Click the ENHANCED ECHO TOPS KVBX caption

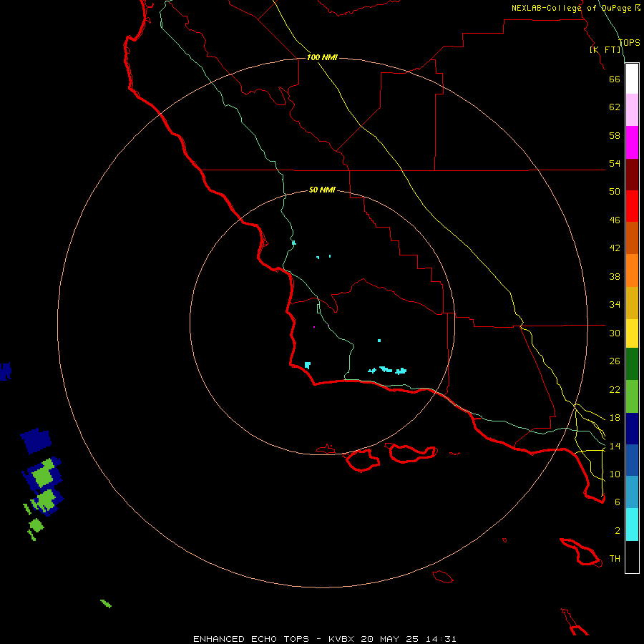tap(324, 639)
